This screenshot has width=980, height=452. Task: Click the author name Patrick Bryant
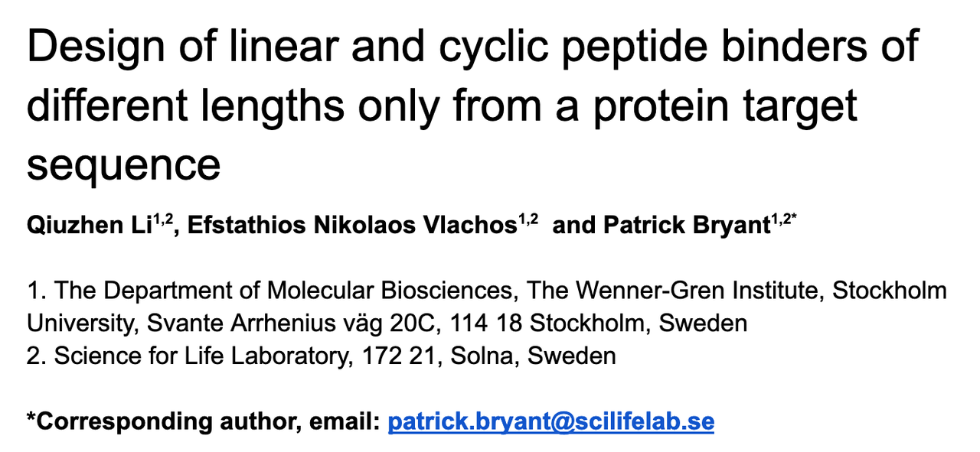[x=687, y=226]
